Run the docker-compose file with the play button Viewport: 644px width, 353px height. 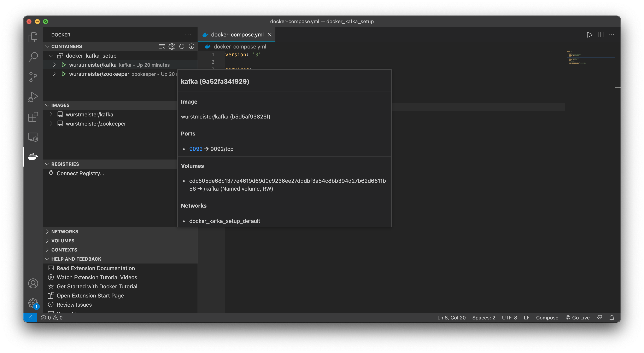tap(589, 35)
